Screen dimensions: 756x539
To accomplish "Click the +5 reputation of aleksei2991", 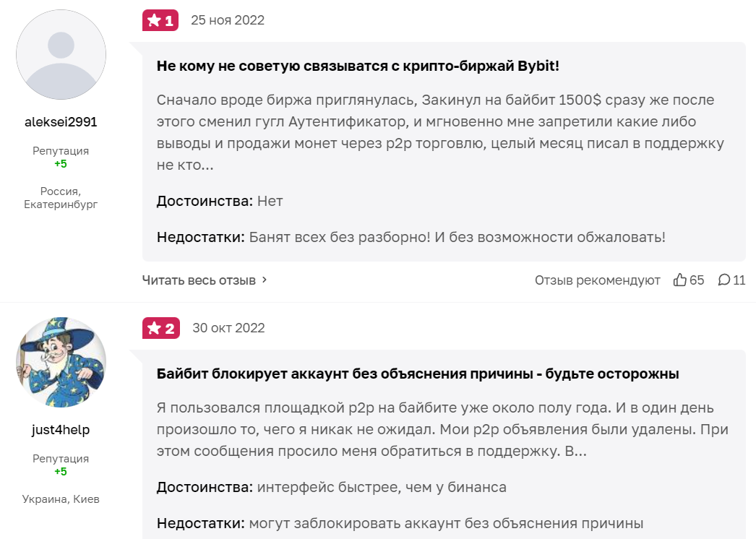I will [61, 164].
